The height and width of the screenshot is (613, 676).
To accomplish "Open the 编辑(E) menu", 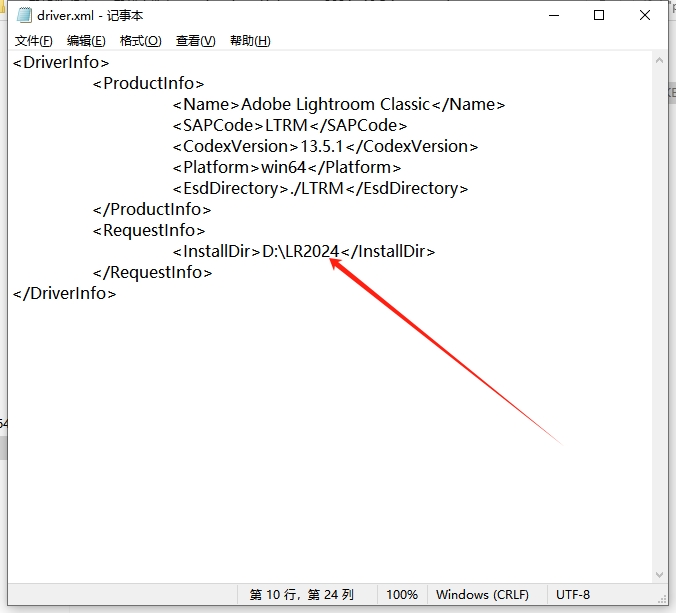I will tap(86, 41).
